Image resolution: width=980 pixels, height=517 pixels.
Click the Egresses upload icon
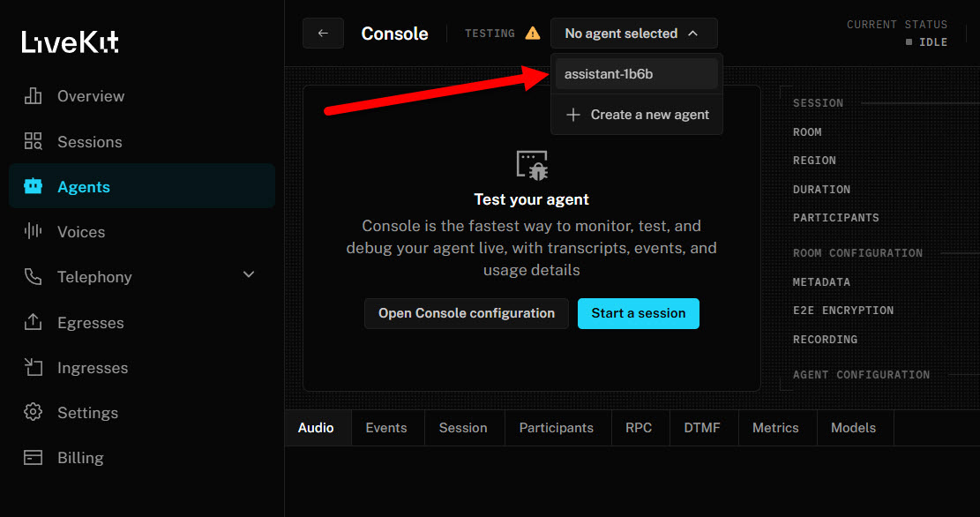pos(34,322)
